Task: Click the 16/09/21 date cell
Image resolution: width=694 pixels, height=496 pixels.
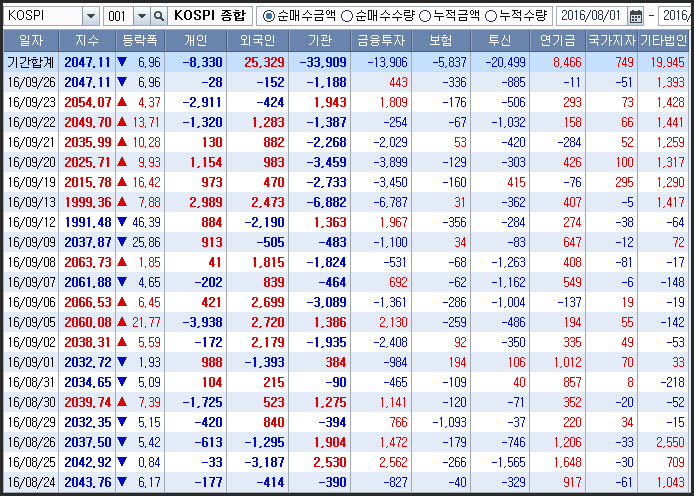Action: pos(31,142)
